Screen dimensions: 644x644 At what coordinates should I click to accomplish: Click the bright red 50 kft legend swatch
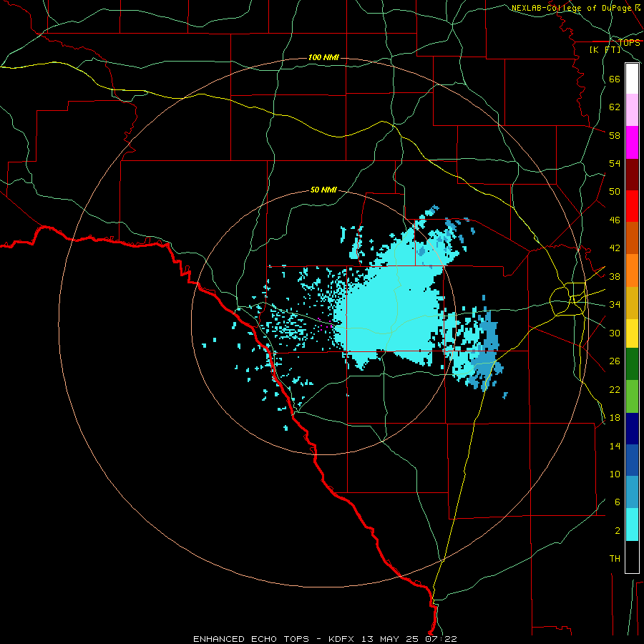pos(632,206)
